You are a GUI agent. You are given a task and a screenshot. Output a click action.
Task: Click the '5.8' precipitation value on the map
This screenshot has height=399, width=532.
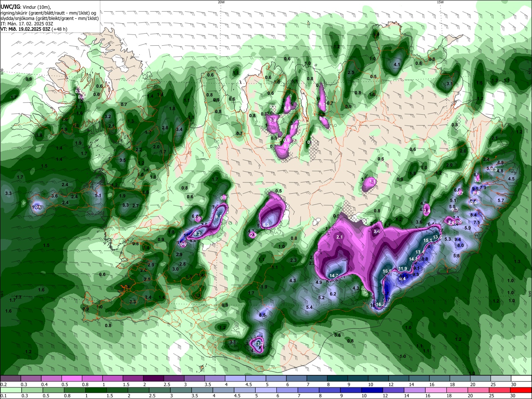click(456, 256)
